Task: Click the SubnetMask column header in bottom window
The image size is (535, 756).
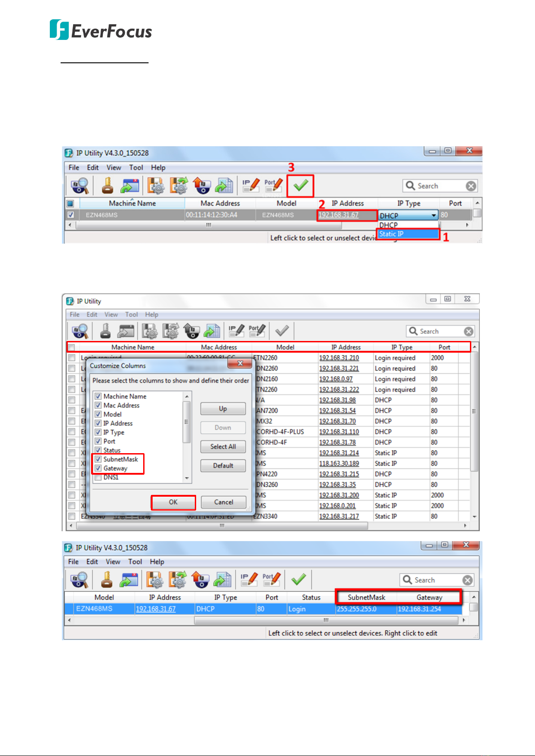Action: 366,597
